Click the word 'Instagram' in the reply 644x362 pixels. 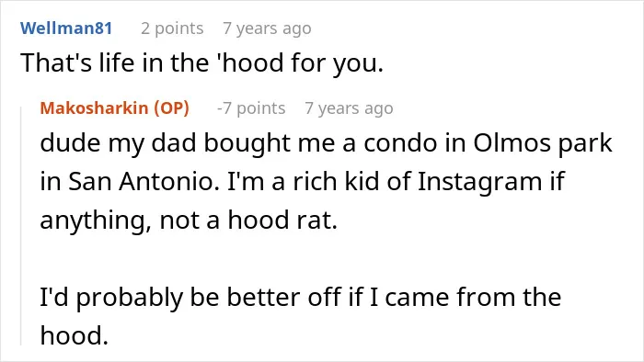pos(479,182)
